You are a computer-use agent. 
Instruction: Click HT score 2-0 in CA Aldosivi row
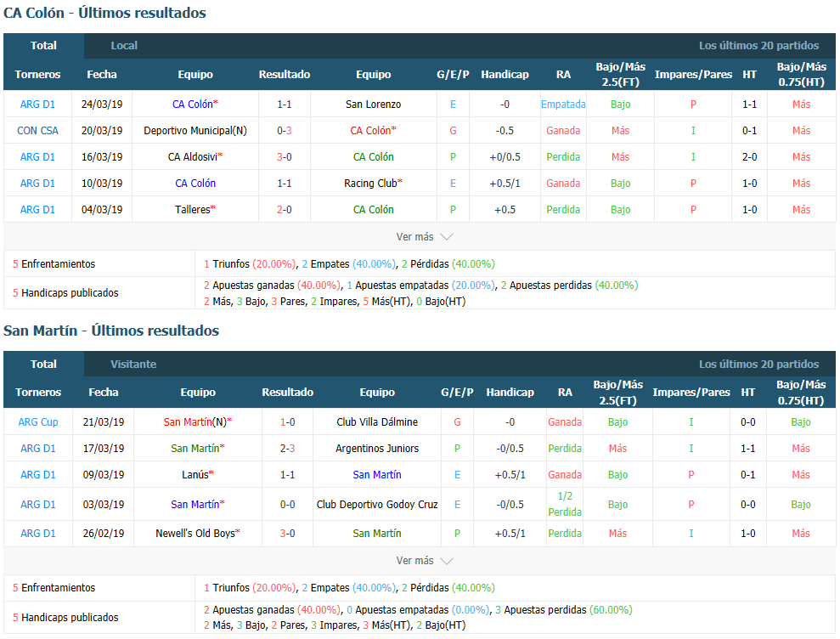click(749, 156)
